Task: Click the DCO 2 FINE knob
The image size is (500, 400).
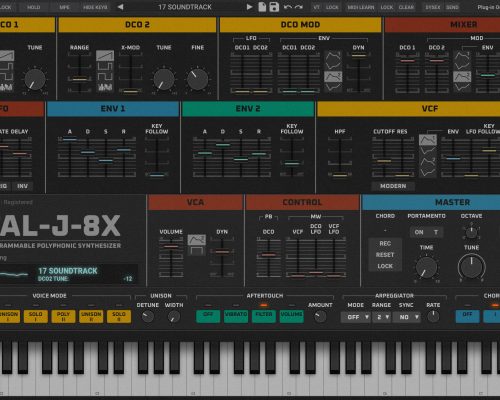Action: pyautogui.click(x=197, y=79)
